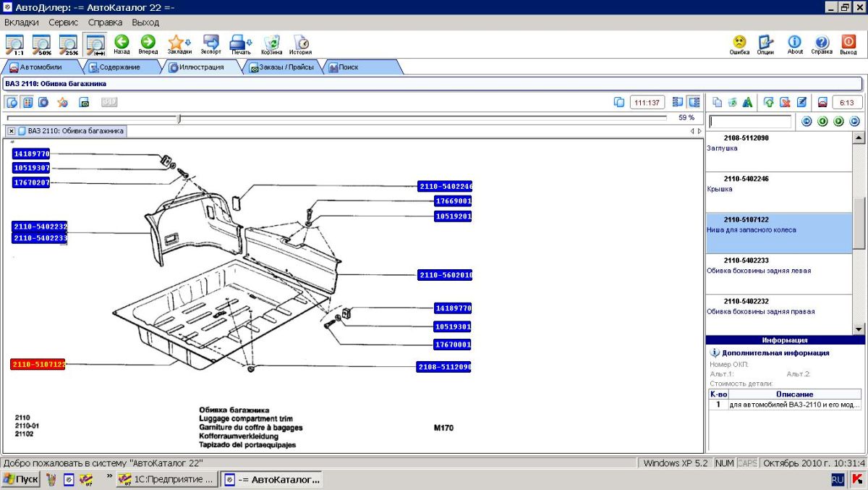This screenshot has height=490, width=868.
Task: Switch to the Содержание tab
Action: coord(119,67)
